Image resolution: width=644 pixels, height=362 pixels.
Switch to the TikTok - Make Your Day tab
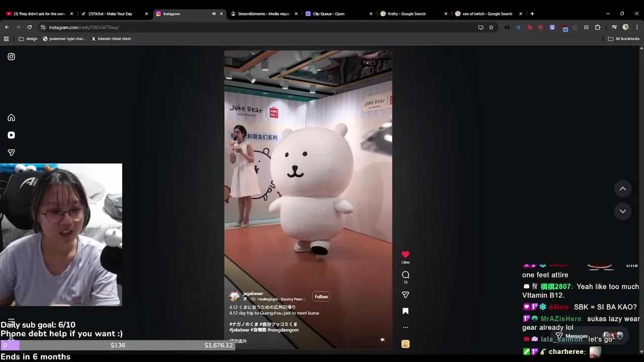click(114, 14)
